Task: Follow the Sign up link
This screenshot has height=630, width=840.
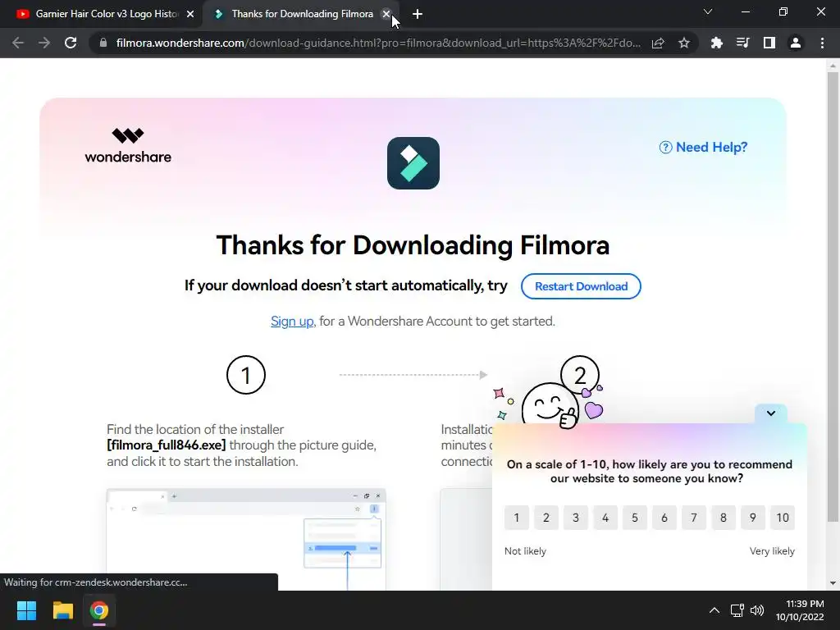Action: pyautogui.click(x=292, y=321)
